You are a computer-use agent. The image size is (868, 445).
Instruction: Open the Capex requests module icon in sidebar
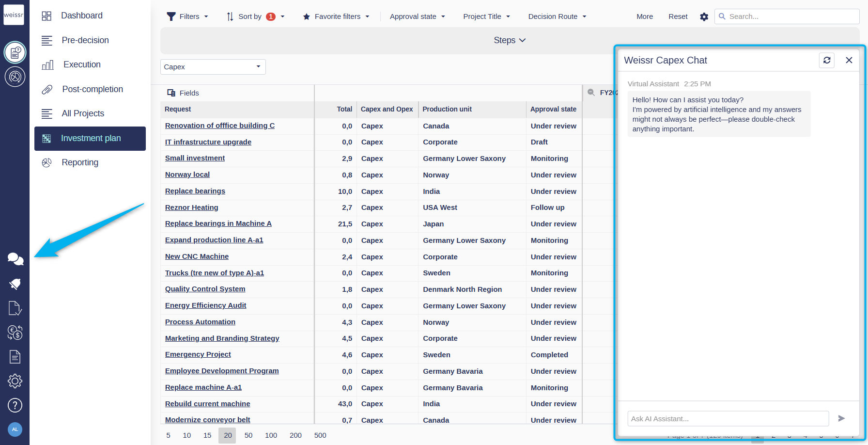[x=15, y=52]
